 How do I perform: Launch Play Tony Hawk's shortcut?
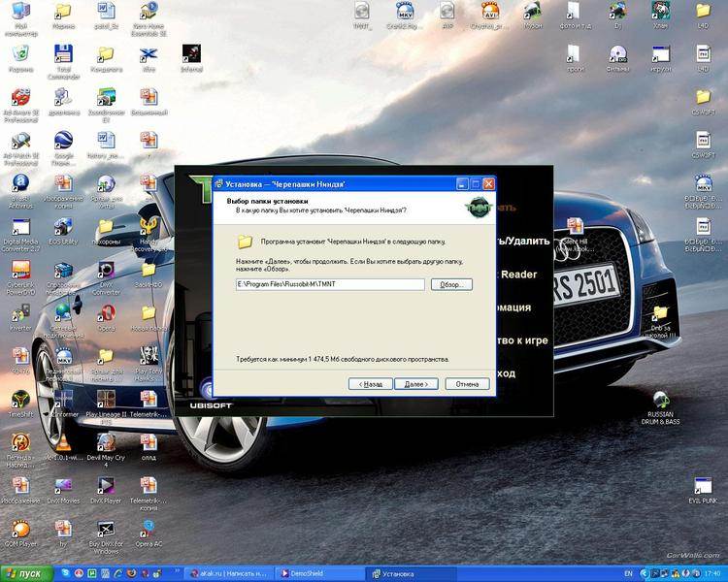point(149,364)
